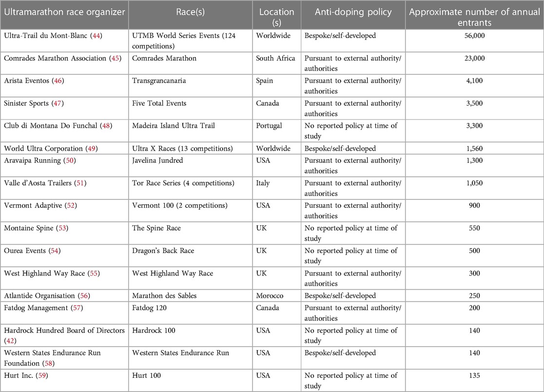Select the '200' entrants value
Viewport: 544px width, 392px height.
point(475,308)
